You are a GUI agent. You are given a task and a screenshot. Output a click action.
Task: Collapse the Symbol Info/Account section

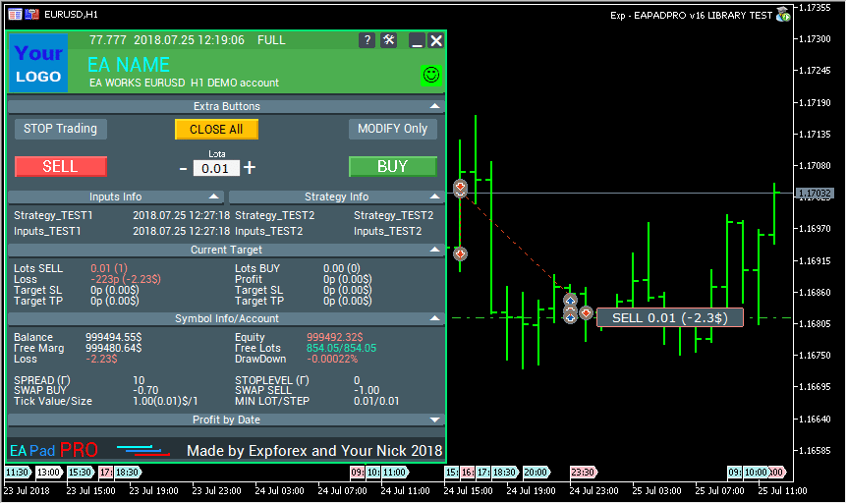pyautogui.click(x=434, y=319)
